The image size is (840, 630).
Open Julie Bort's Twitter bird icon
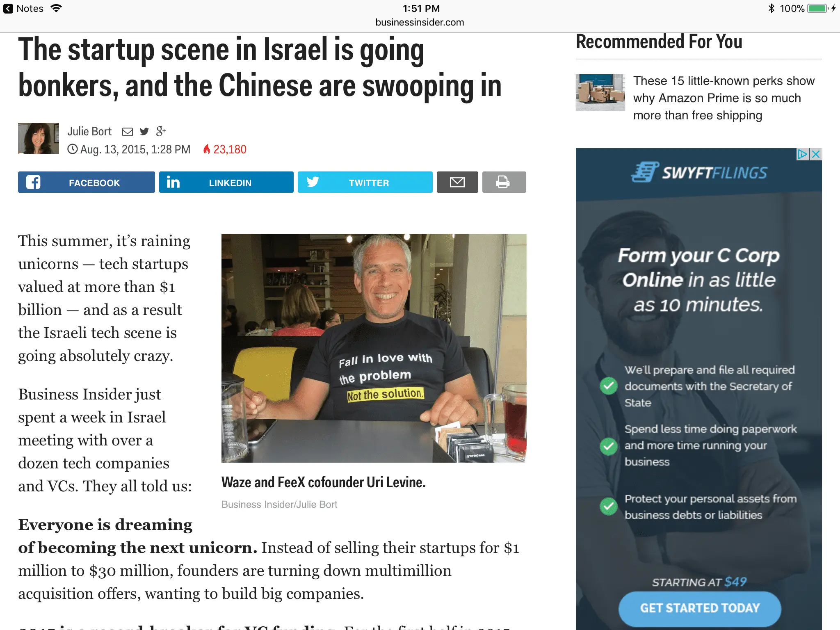[x=144, y=132]
